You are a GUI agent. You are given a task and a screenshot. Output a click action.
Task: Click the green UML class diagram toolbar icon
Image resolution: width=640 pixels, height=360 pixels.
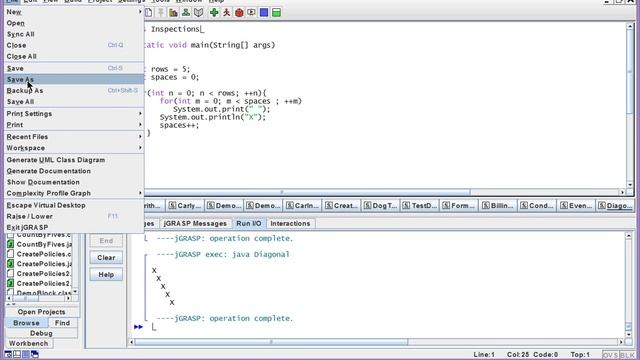pos(186,13)
